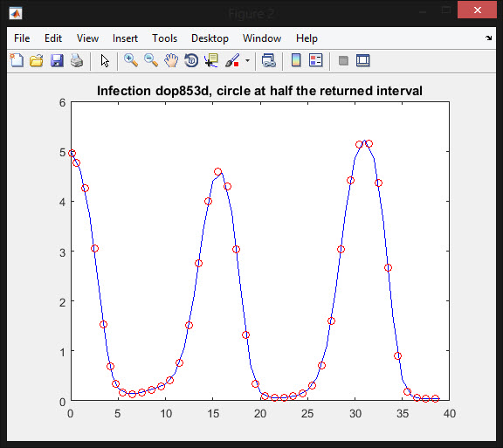The width and height of the screenshot is (503, 448).
Task: Select the Edit Plot arrow tool
Action: (x=105, y=60)
